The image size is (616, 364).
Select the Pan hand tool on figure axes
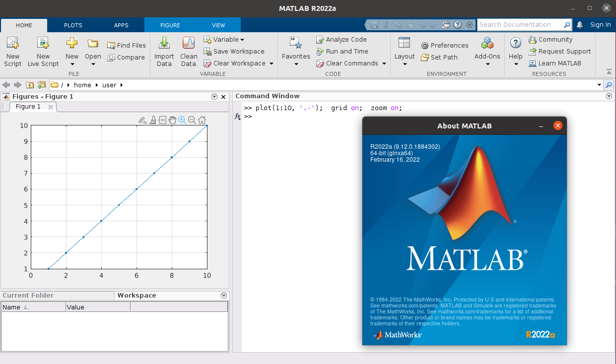coord(172,120)
